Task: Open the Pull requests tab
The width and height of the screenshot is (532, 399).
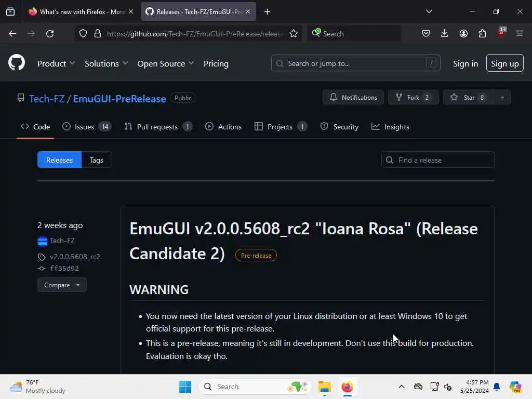Action: pos(158,127)
